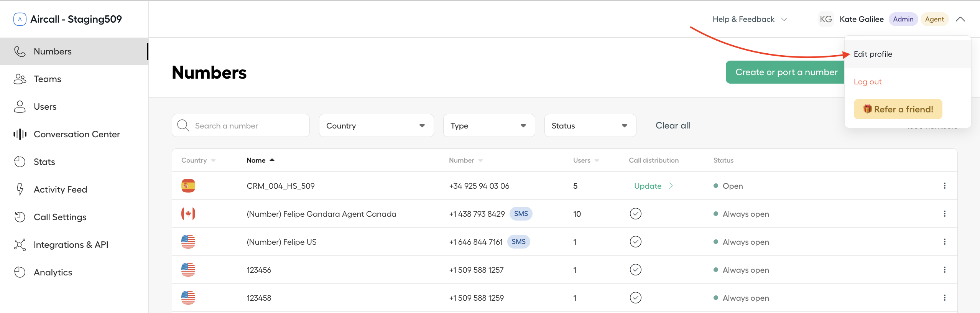Click users count 10 in Canada row
980x313 pixels.
577,214
